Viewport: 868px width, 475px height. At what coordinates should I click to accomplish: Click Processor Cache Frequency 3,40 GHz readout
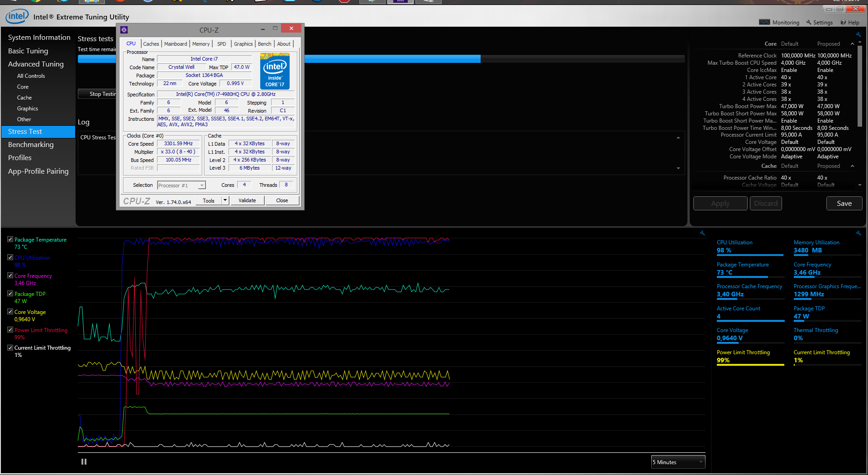730,294
